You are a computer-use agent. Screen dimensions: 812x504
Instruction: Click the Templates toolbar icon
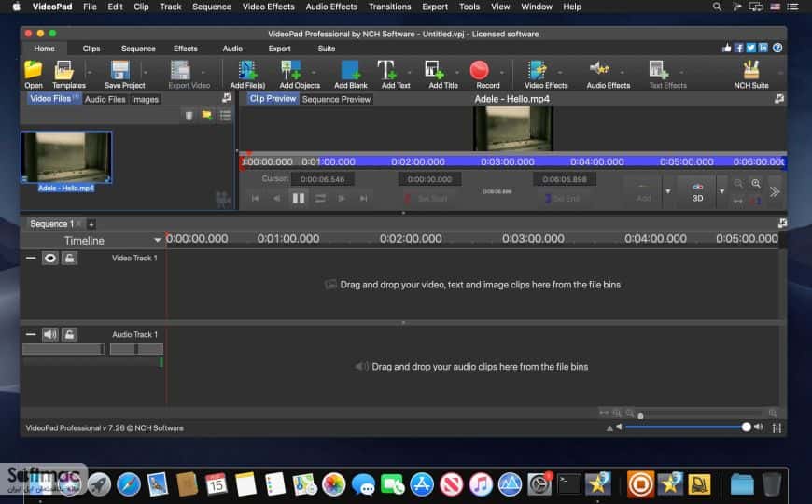(x=68, y=74)
